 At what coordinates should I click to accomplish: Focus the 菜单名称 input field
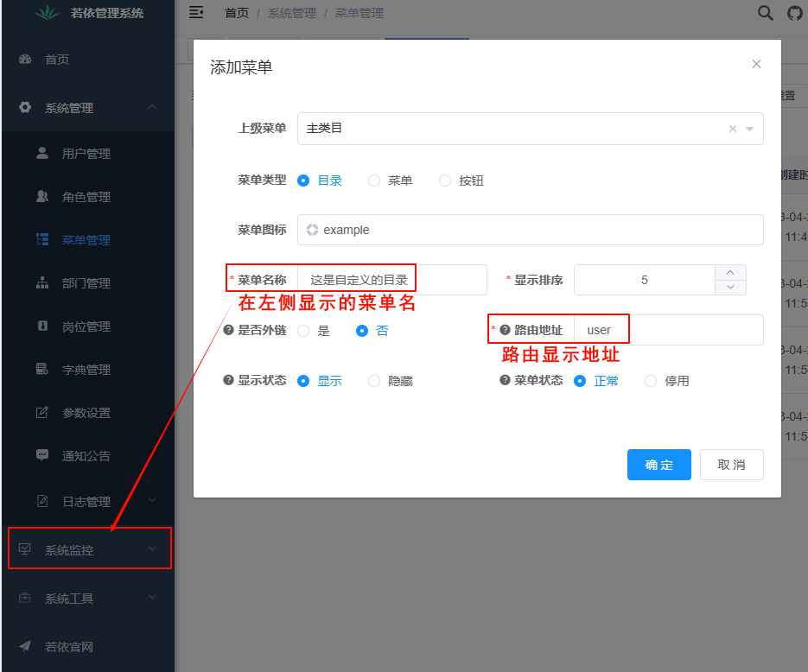coord(392,280)
